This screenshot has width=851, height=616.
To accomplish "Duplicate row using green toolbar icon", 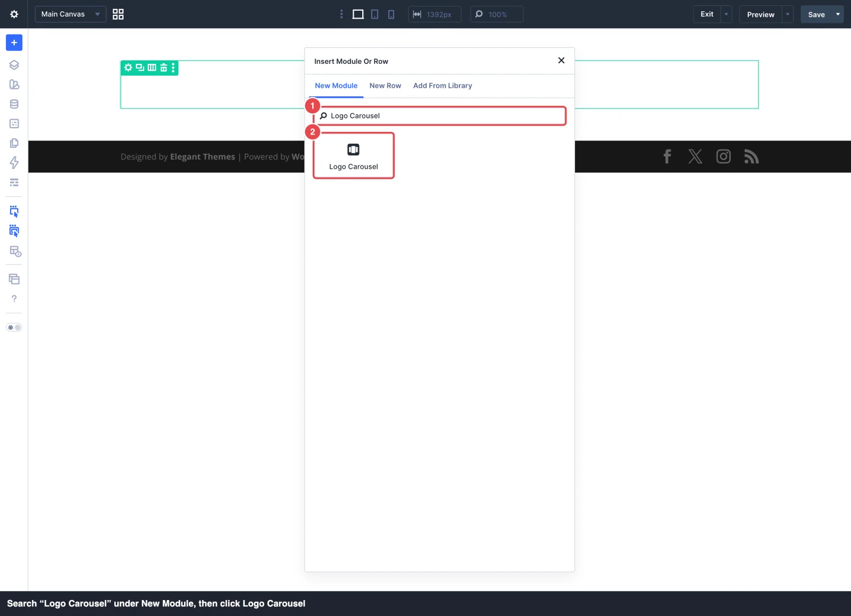I will tap(140, 68).
